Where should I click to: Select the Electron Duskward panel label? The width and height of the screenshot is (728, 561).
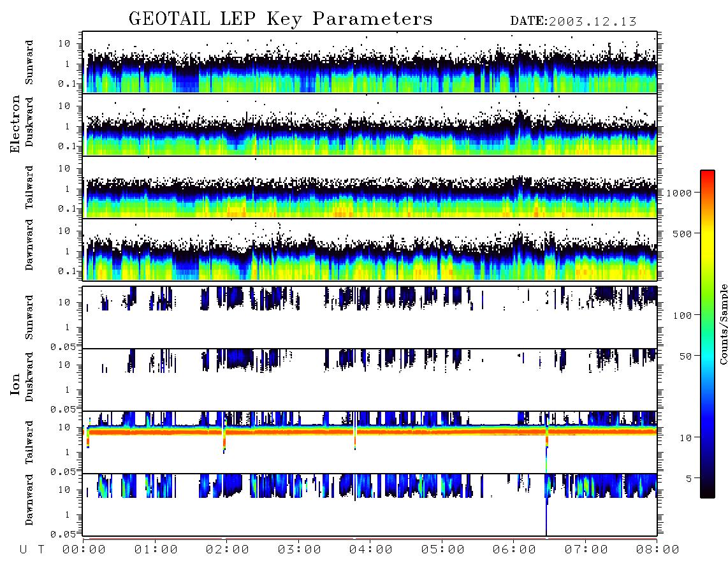tap(29, 122)
